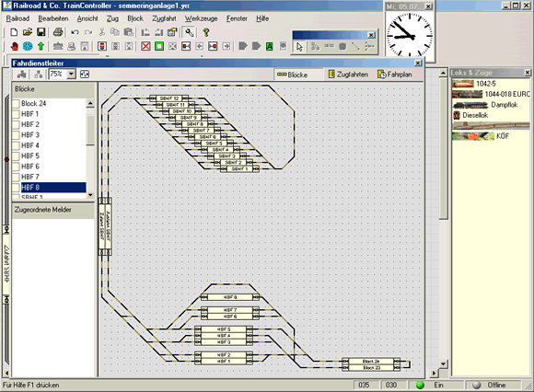Click the Block 24 element in diagram

pos(371,362)
